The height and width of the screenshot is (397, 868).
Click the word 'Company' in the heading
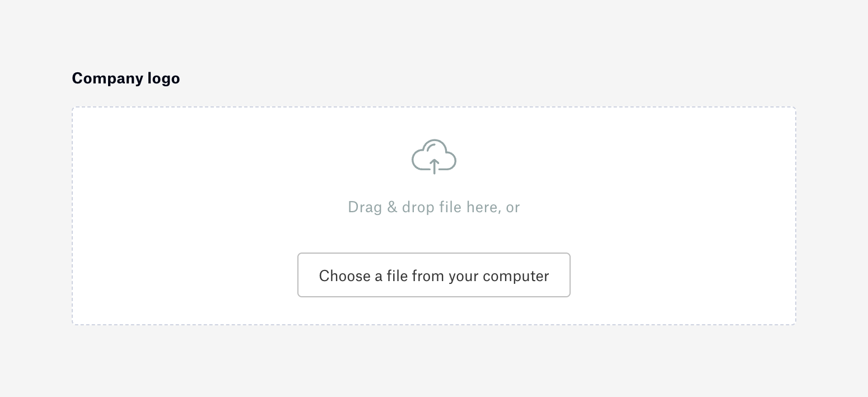(108, 79)
